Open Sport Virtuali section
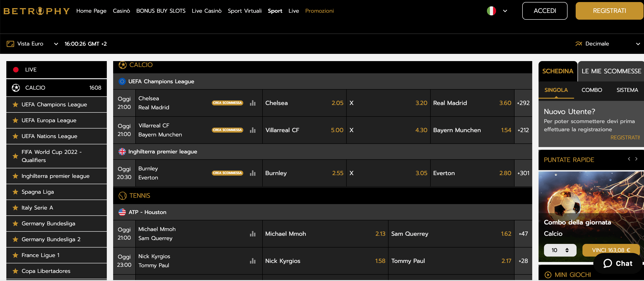The height and width of the screenshot is (281, 644). pyautogui.click(x=245, y=11)
